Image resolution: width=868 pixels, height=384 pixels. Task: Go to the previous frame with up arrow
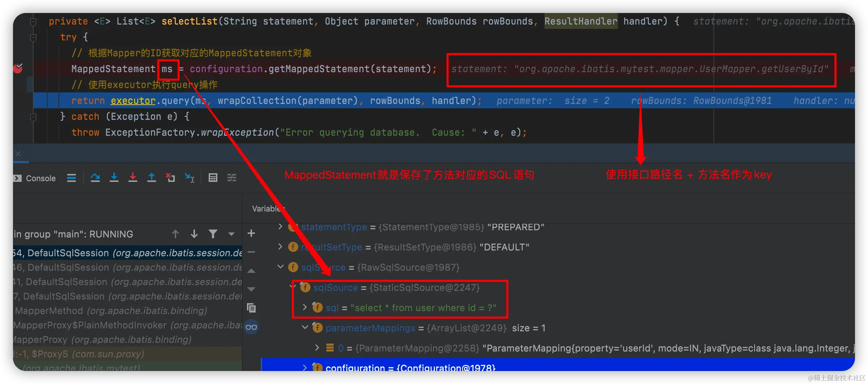coord(175,234)
